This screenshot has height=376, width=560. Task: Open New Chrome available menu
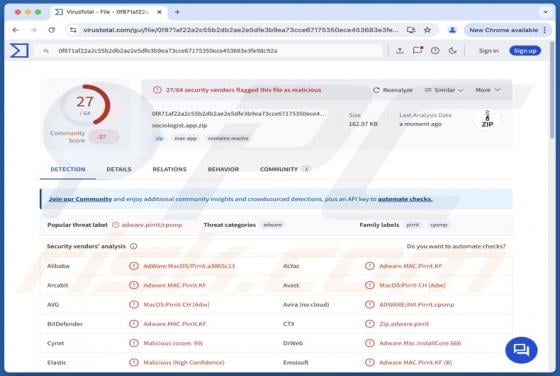pos(507,30)
